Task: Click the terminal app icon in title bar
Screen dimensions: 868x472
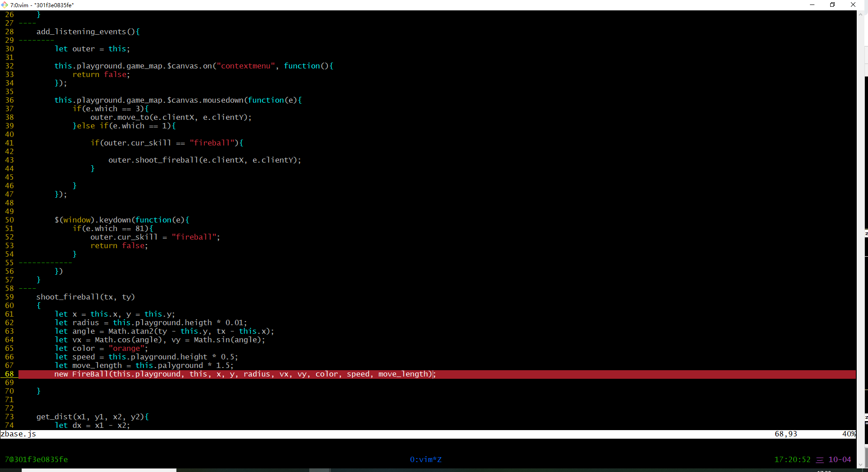Action: click(x=5, y=5)
